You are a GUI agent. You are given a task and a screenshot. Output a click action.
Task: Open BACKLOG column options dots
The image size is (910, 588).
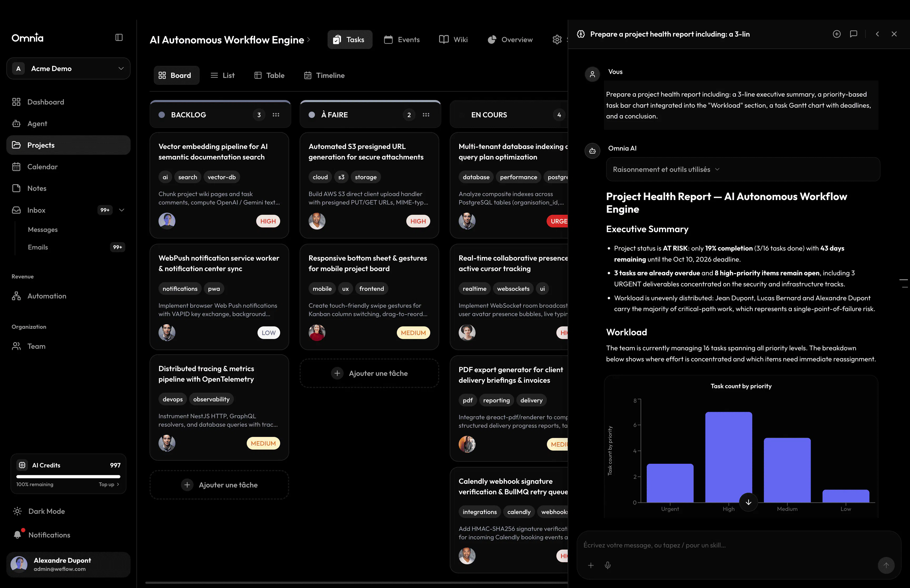[276, 115]
